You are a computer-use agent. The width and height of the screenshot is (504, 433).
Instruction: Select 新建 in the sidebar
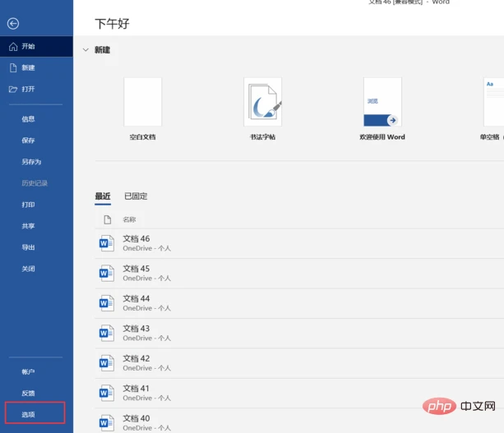[x=36, y=67]
